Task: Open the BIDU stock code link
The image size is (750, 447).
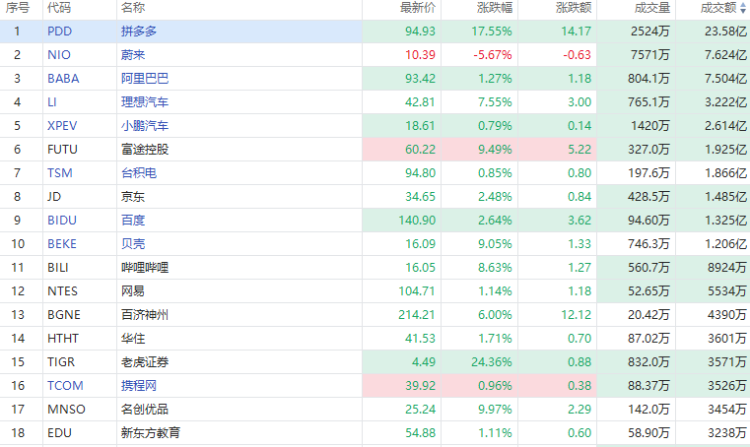Action: 62,220
